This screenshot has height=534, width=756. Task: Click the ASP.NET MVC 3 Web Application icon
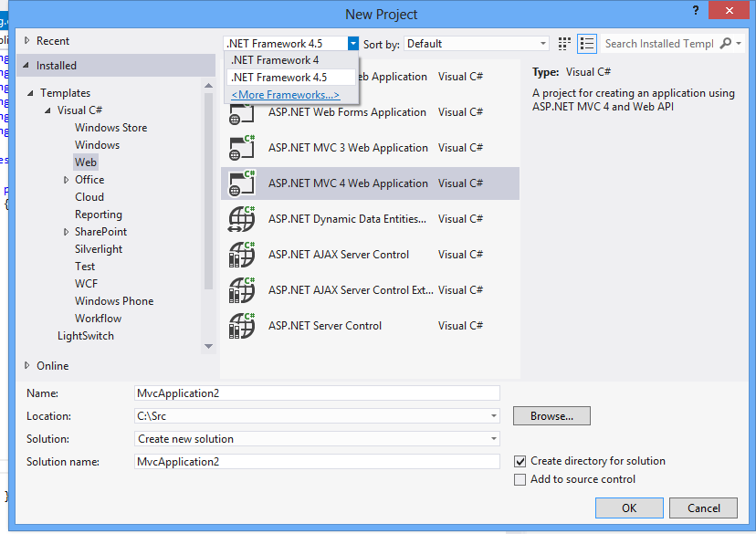point(242,147)
